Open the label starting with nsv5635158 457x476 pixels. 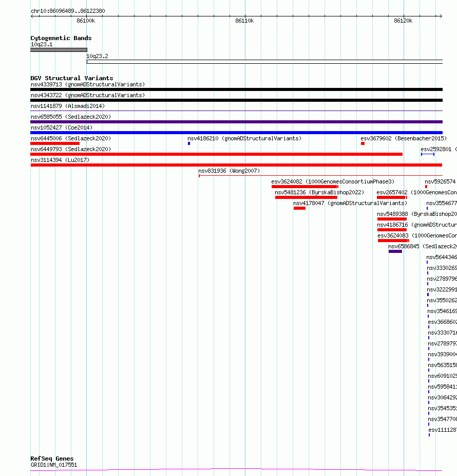click(x=443, y=365)
